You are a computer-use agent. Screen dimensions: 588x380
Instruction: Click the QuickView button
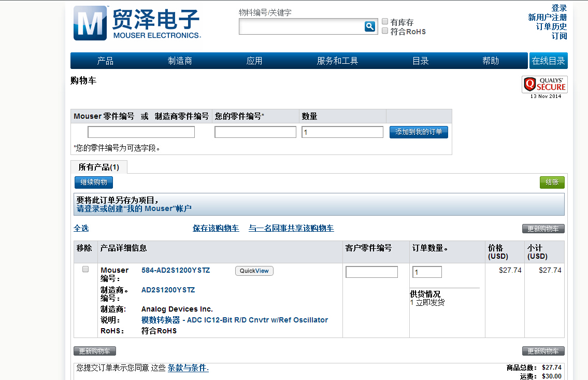pyautogui.click(x=254, y=271)
